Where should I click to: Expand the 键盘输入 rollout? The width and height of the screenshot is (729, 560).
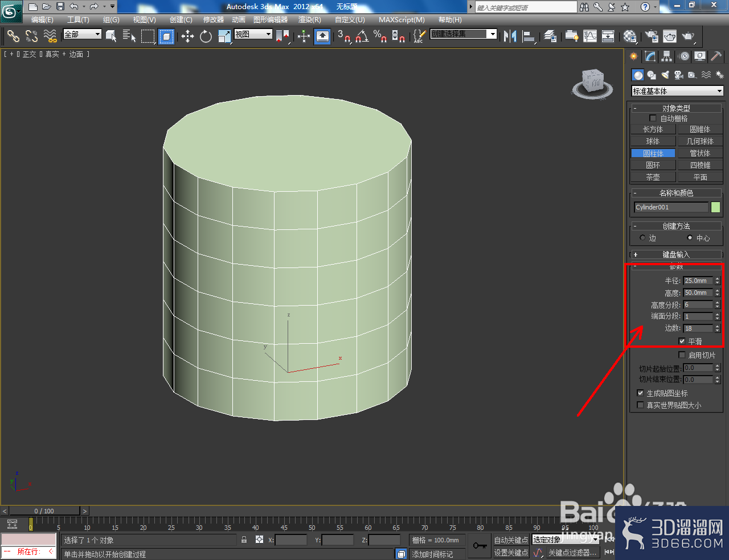(676, 254)
